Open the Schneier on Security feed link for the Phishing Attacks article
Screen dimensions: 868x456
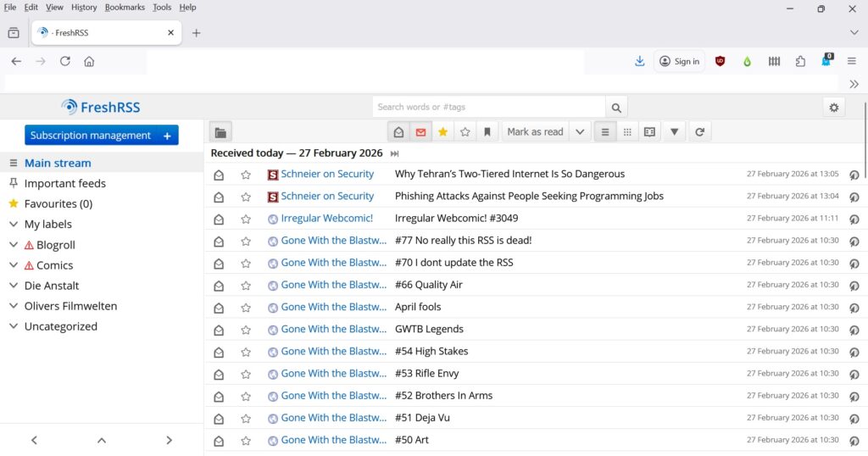[x=327, y=197]
